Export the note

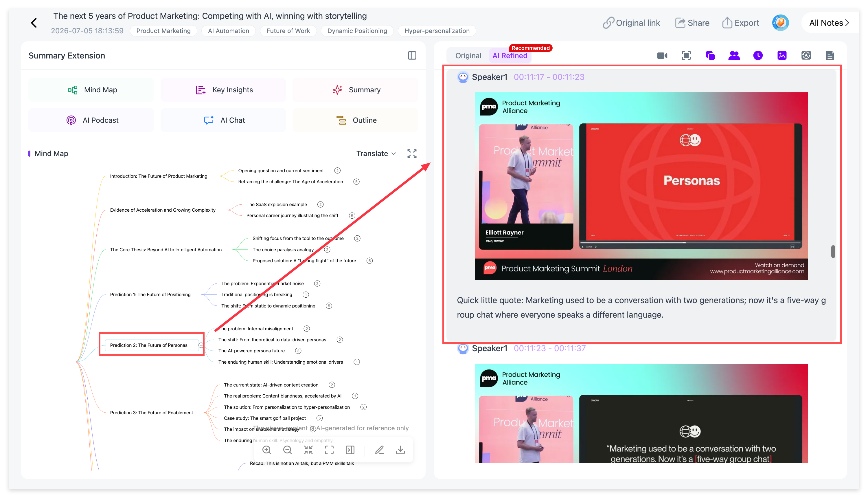point(740,23)
